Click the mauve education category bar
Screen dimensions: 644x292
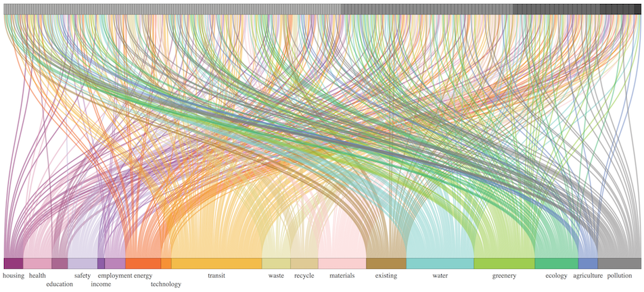(60, 264)
